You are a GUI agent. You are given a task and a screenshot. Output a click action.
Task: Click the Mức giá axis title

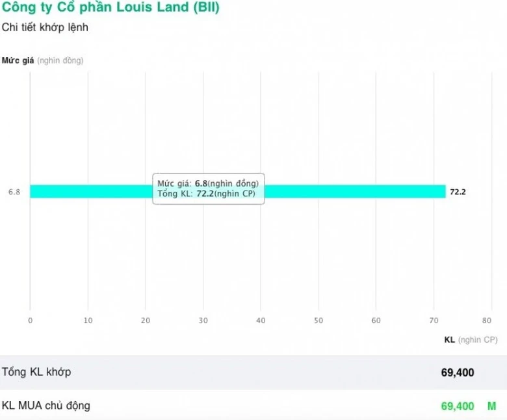pos(43,60)
